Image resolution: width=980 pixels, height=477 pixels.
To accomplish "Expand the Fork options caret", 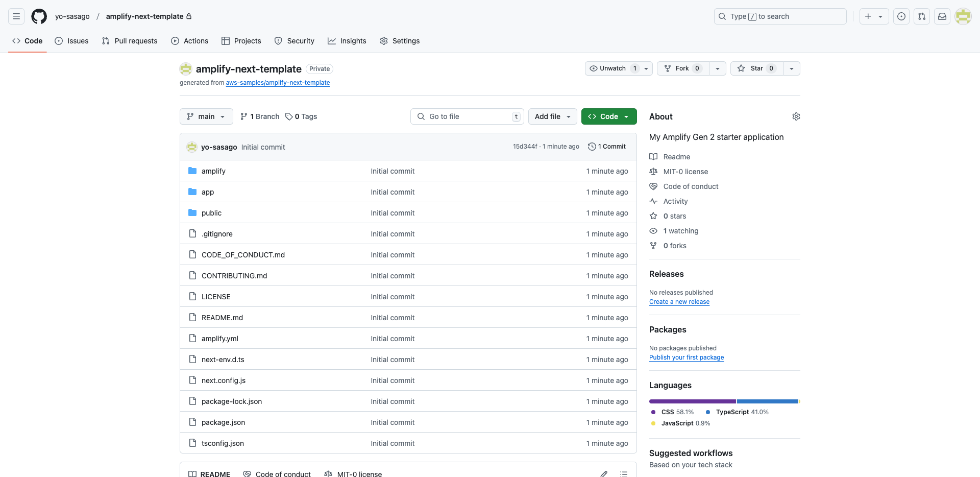I will pos(718,68).
